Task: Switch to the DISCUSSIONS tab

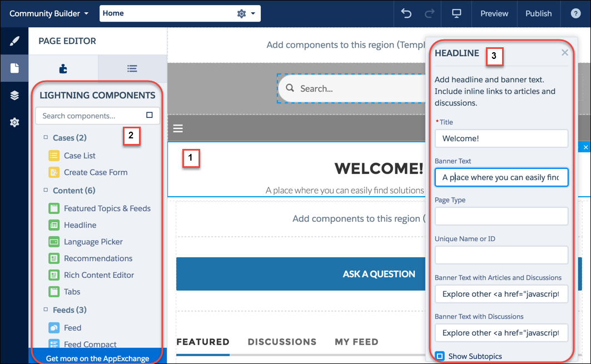Action: (282, 342)
